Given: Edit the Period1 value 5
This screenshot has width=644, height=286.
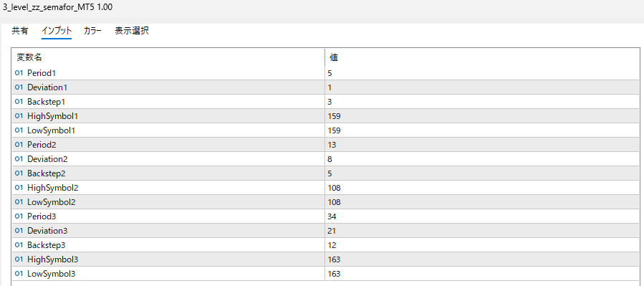Looking at the screenshot, I should 483,73.
